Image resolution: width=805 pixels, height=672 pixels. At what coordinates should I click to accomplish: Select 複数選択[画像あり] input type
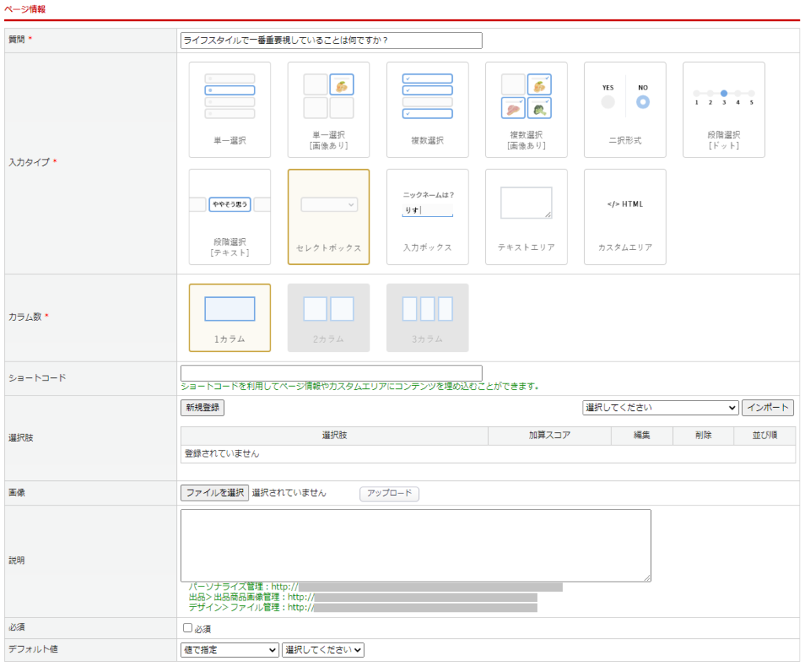tap(526, 110)
